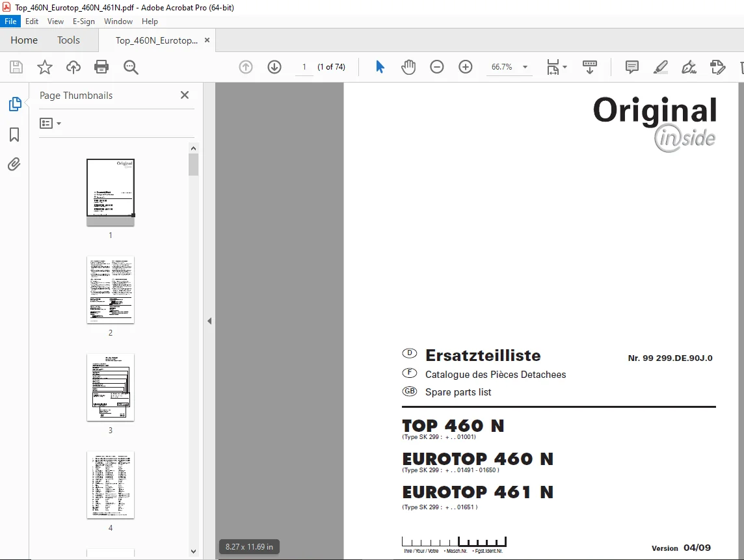Image resolution: width=744 pixels, height=560 pixels.
Task: Click the page number input field
Action: (304, 67)
